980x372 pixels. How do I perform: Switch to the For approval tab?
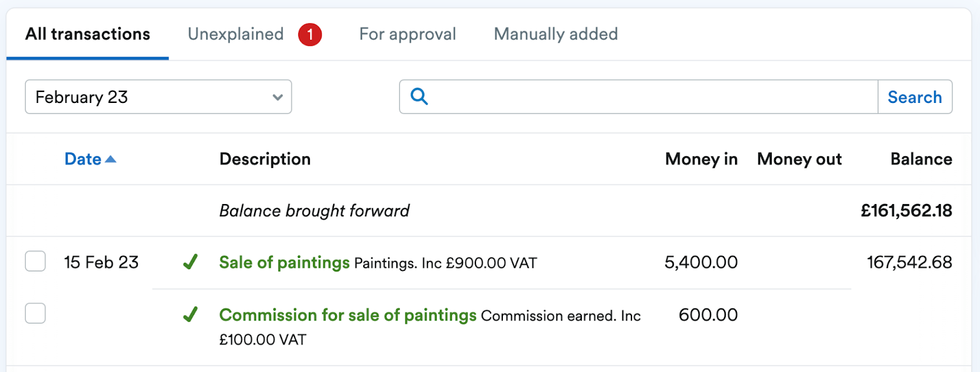coord(407,34)
